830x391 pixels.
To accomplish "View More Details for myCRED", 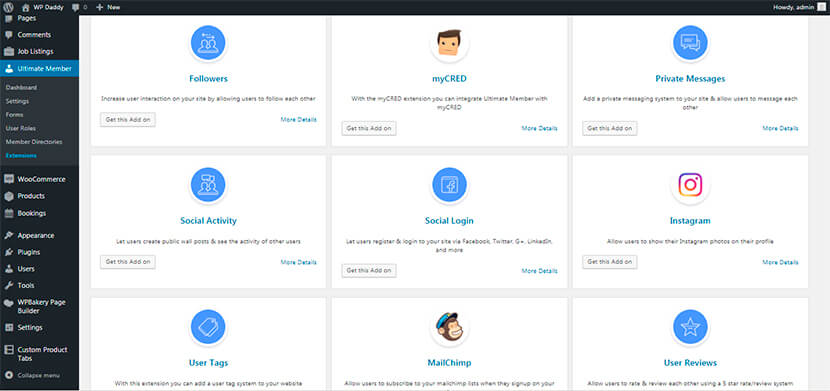I will [x=539, y=129].
